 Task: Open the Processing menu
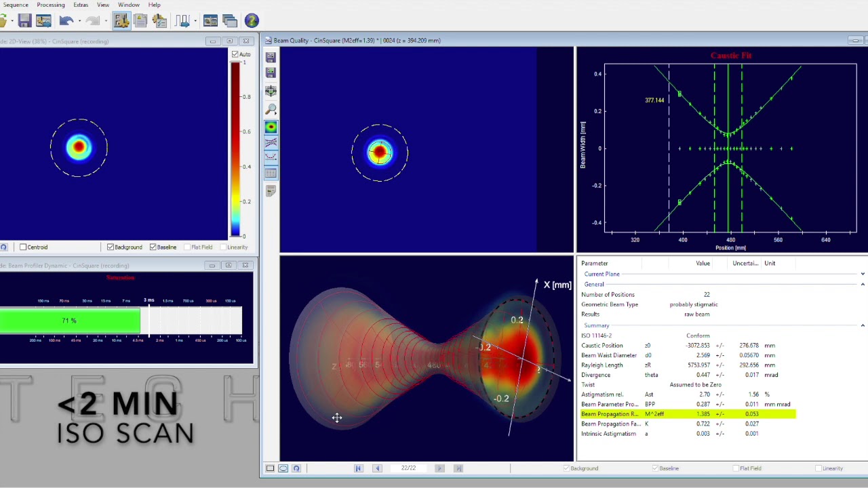pyautogui.click(x=51, y=5)
